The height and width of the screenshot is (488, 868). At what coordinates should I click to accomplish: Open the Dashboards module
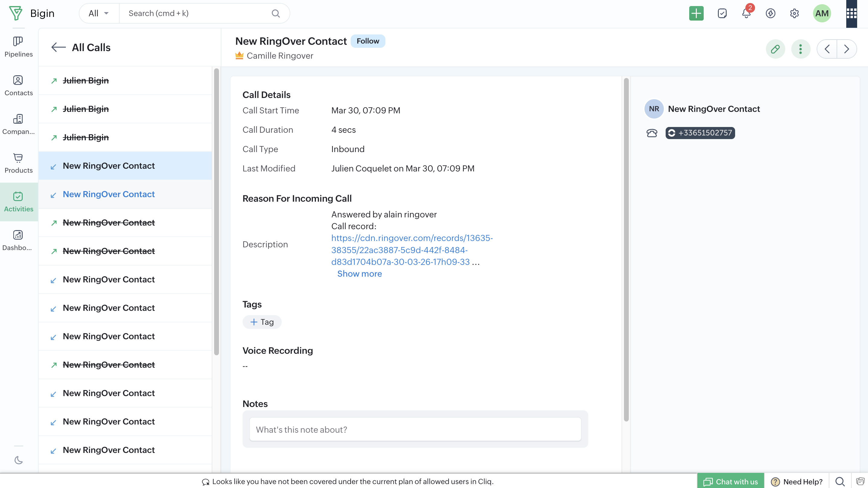18,240
